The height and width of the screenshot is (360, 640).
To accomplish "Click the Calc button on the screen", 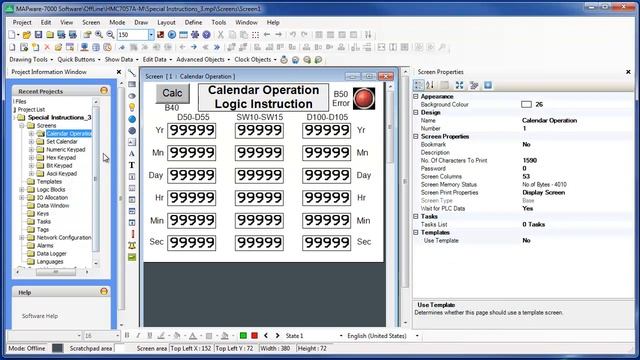I will click(x=172, y=93).
